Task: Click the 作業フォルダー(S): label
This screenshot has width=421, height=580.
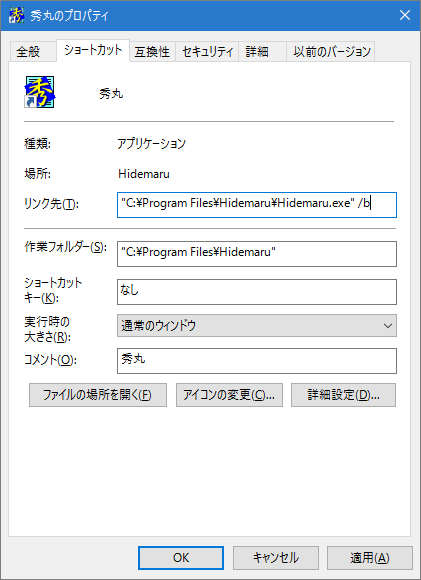Action: pos(65,247)
